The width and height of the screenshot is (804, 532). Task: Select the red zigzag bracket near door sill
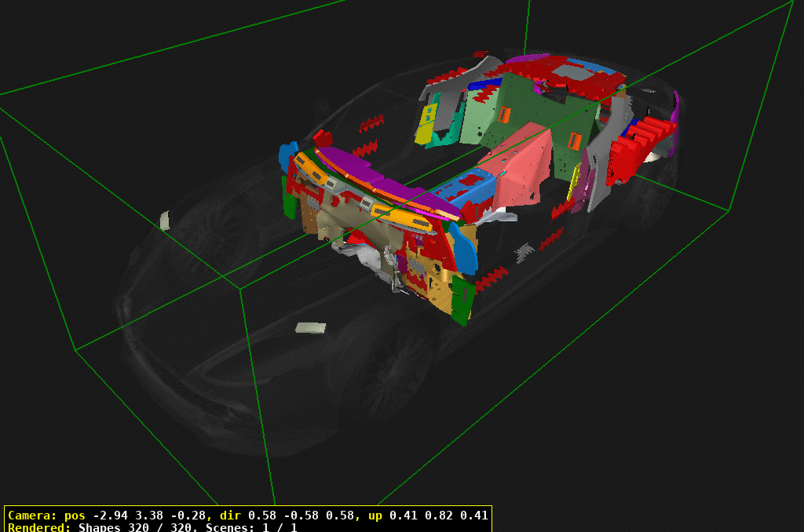click(x=492, y=276)
